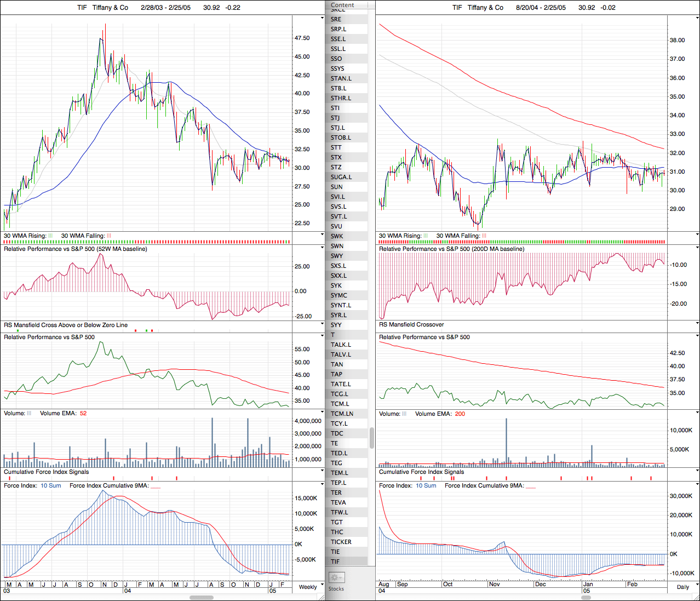
Task: Click the ticker list vertical scrollbar thumb
Action: click(372, 438)
